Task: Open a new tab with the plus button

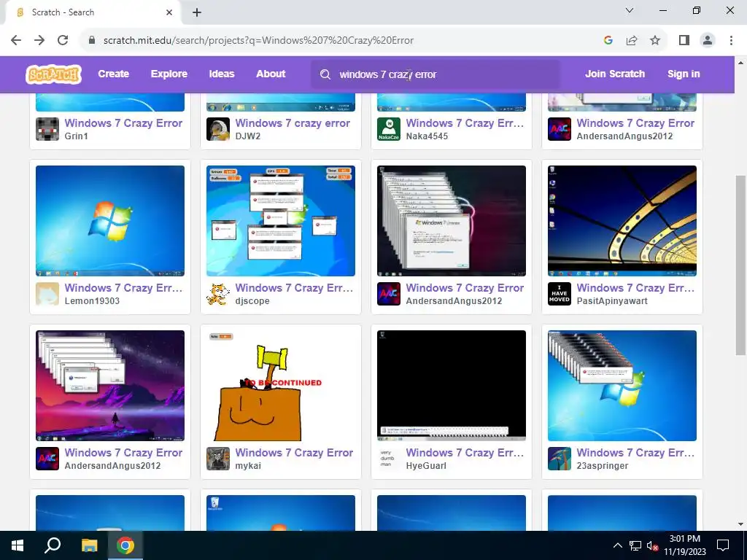Action: [x=197, y=12]
